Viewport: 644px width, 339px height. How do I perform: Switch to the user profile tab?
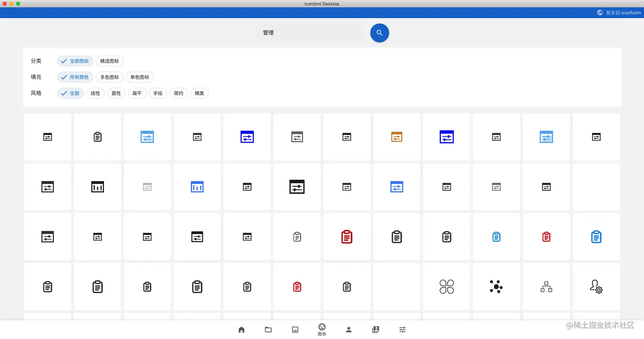tap(349, 329)
